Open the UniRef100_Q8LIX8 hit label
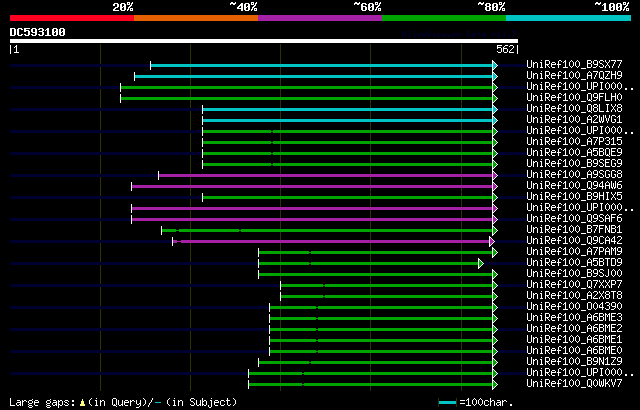 coord(574,109)
